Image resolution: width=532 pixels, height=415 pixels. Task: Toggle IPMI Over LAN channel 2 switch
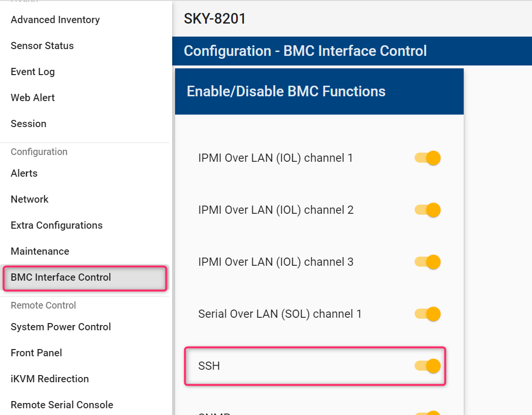coord(428,210)
